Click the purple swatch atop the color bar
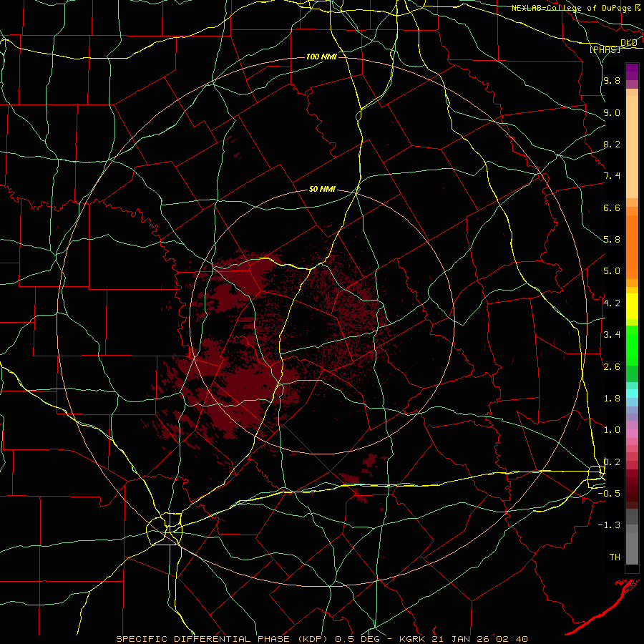644x644 pixels. 632,72
